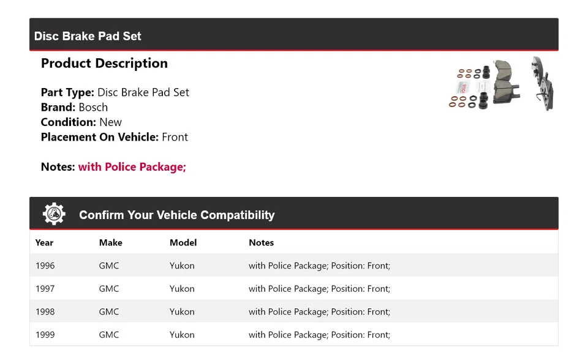Click the Condition: New text

point(81,122)
